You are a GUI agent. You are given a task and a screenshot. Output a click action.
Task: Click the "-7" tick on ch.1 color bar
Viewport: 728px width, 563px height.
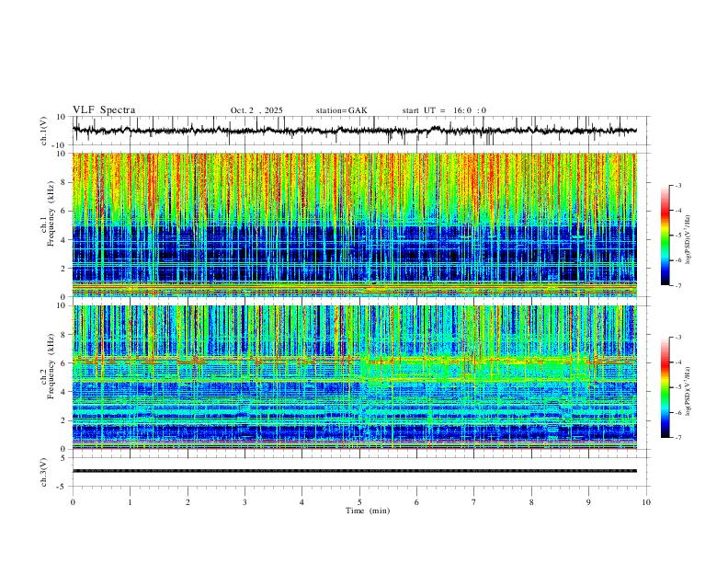677,285
